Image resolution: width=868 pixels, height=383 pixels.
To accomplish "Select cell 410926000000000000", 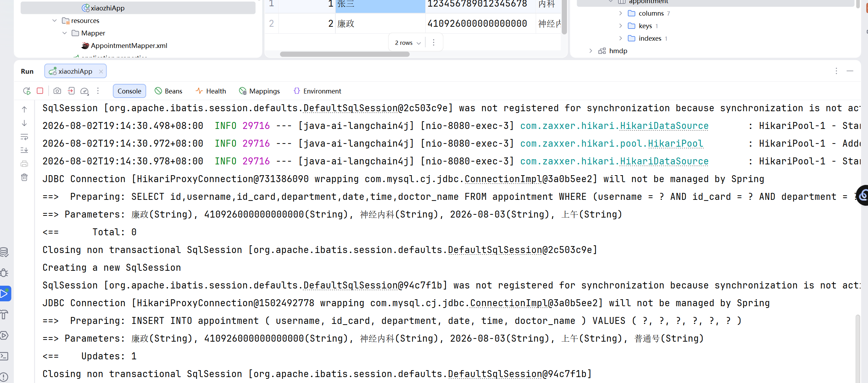I will click(480, 24).
